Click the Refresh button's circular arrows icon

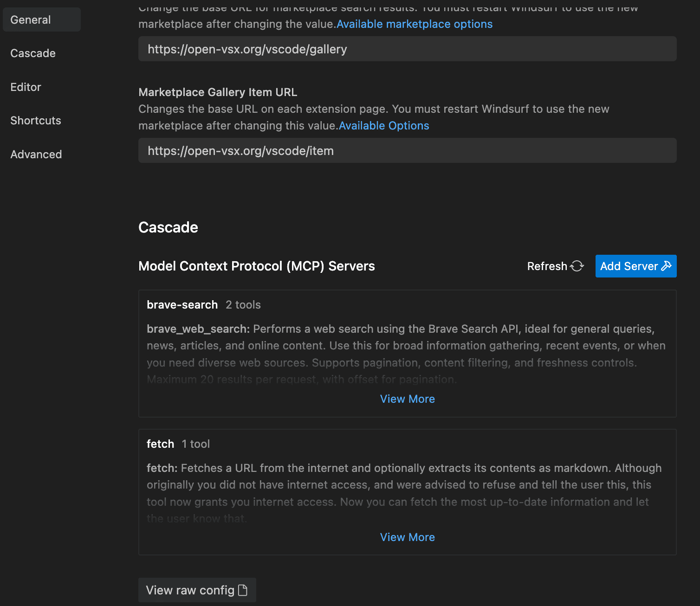[577, 266]
